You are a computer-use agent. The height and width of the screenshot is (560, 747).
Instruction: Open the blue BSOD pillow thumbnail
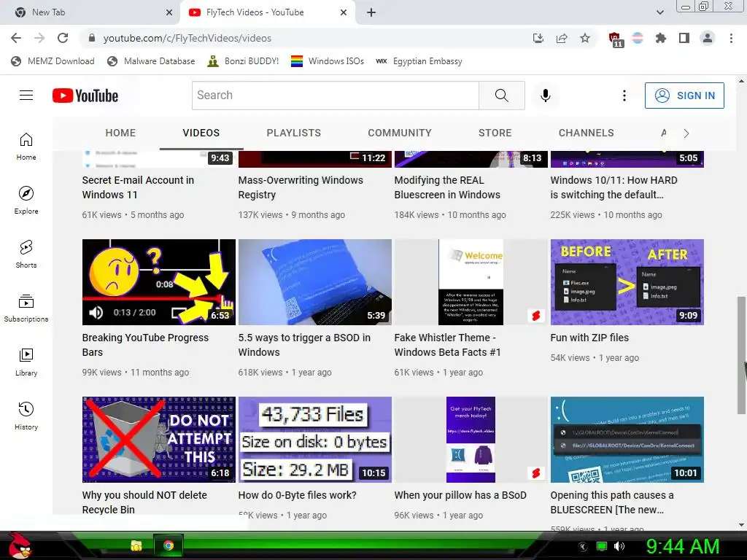click(x=315, y=282)
